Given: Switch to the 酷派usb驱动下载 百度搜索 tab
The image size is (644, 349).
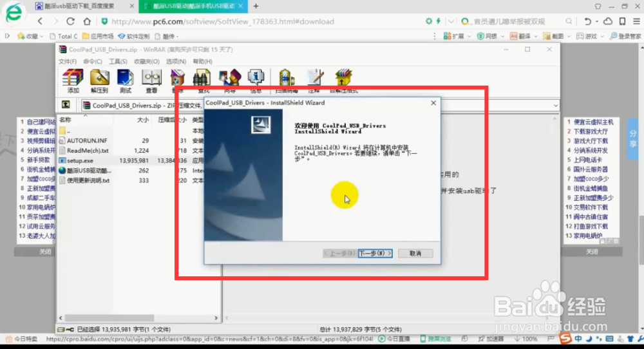Looking at the screenshot, I should click(84, 6).
